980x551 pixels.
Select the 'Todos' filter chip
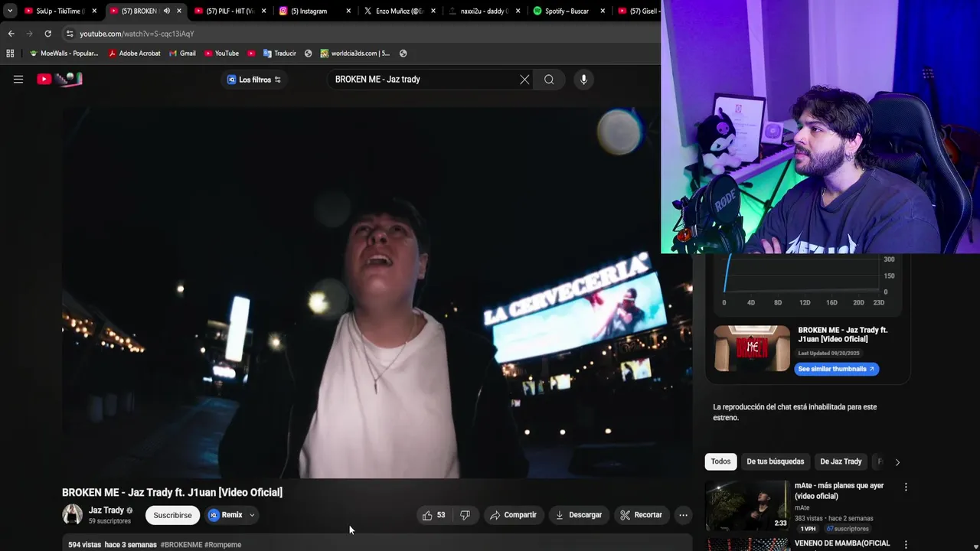(720, 461)
